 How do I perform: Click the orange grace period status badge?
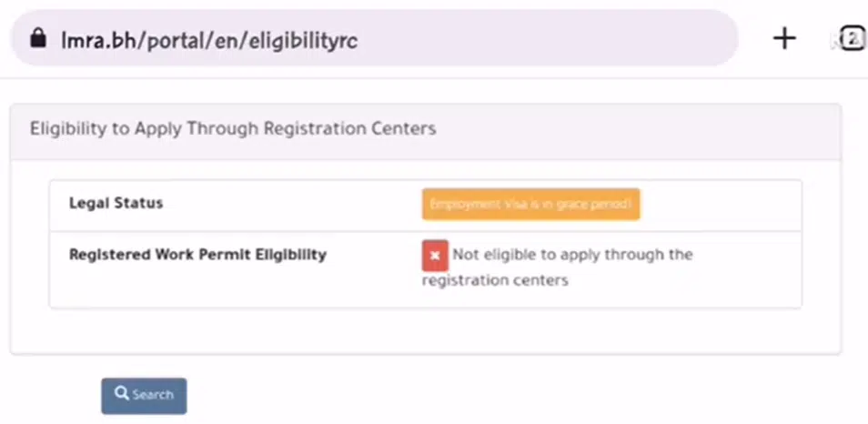(530, 205)
